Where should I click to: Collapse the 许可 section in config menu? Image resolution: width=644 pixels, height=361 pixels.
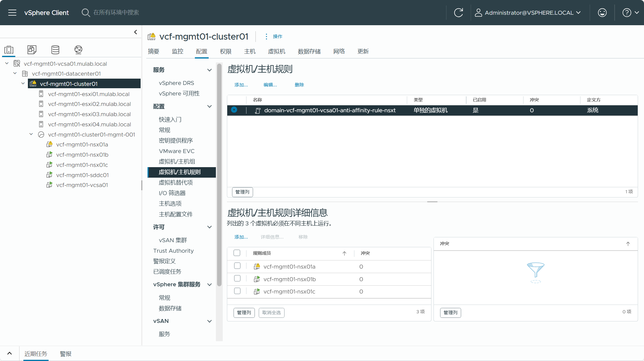click(x=209, y=227)
